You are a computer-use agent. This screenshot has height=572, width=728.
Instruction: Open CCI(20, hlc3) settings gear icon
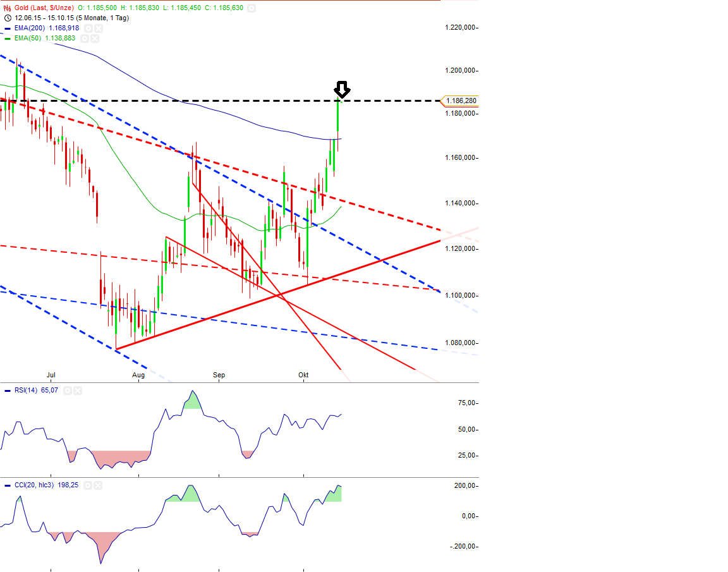88,485
